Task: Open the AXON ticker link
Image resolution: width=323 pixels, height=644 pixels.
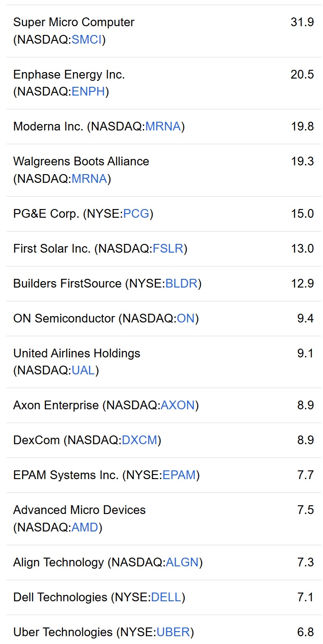Action: coord(177,406)
